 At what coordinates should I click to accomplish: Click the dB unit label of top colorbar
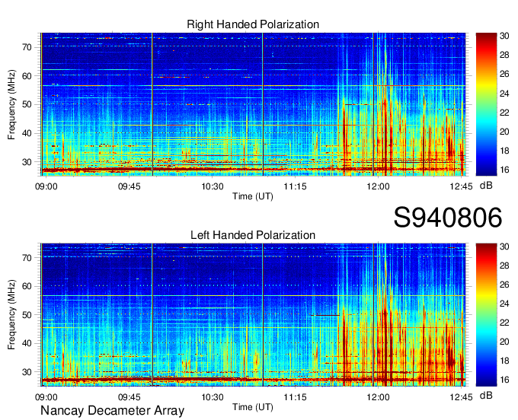tap(486, 186)
